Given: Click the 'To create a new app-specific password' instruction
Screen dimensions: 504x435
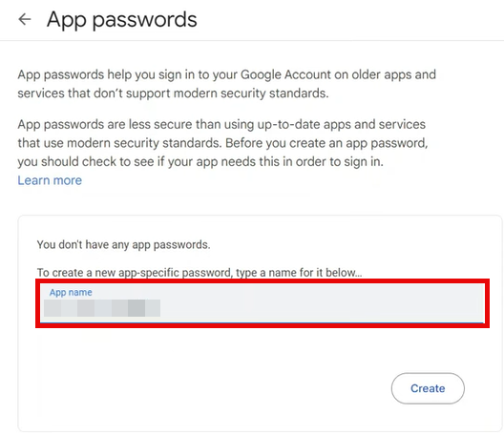Looking at the screenshot, I should [199, 273].
